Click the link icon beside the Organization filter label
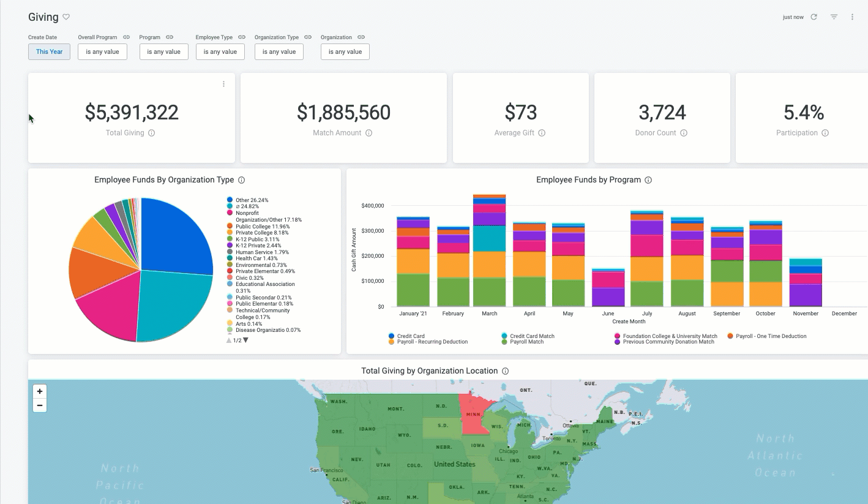The width and height of the screenshot is (868, 504). click(x=361, y=37)
